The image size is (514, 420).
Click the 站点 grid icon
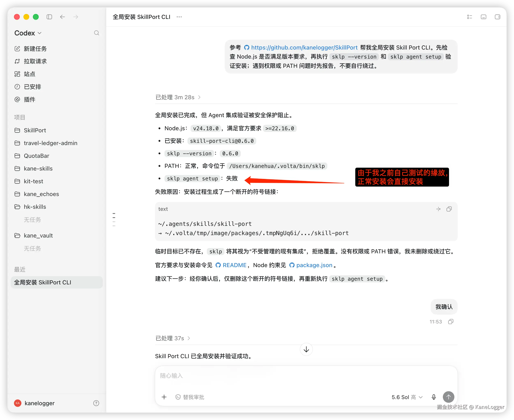tap(17, 74)
